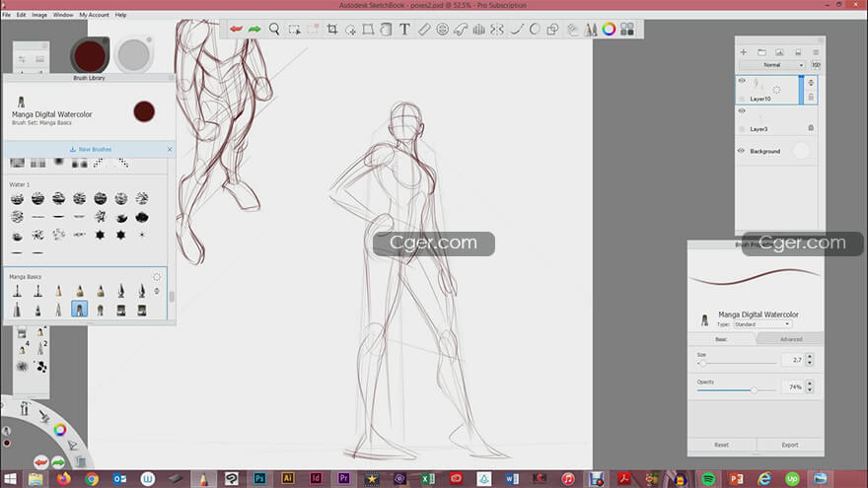The image size is (868, 488).
Task: Open the Image menu
Action: (x=39, y=15)
